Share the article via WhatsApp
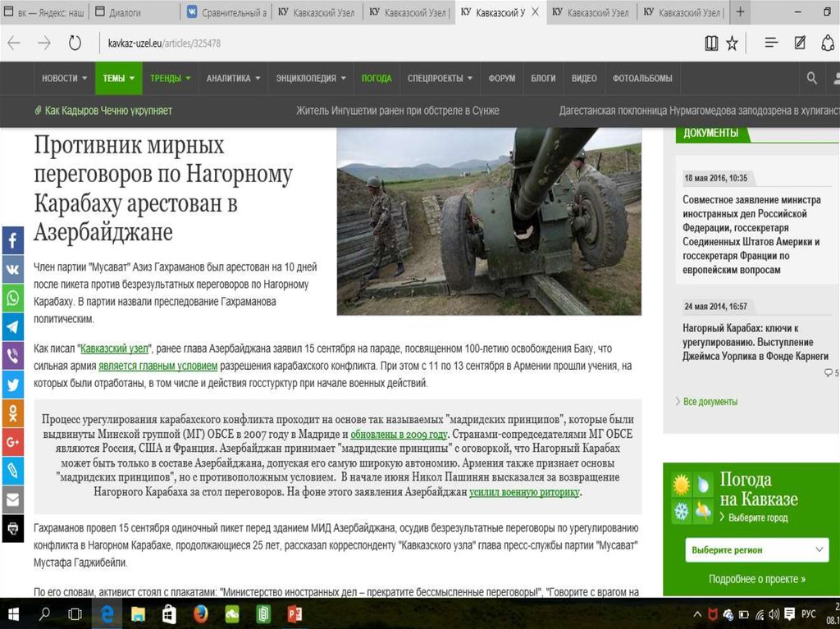840x629 pixels. 13,298
